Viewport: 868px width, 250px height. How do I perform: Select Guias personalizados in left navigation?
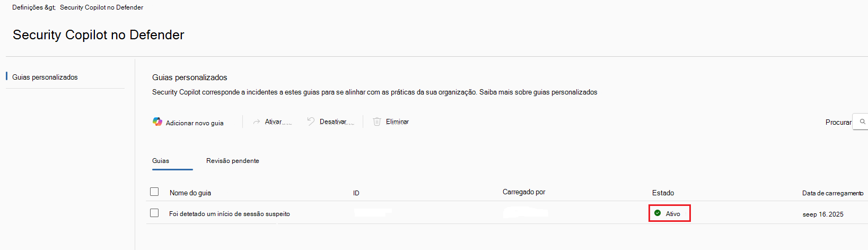coord(45,77)
